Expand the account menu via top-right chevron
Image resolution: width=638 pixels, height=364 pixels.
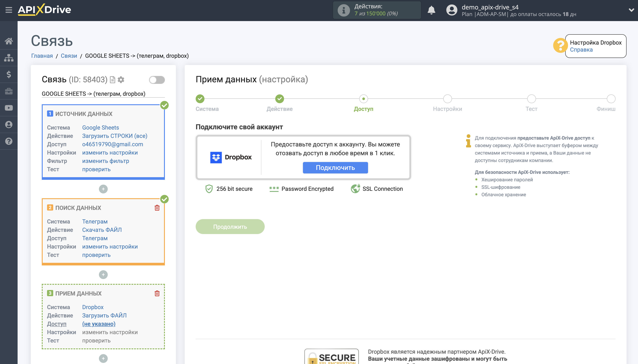coord(632,10)
